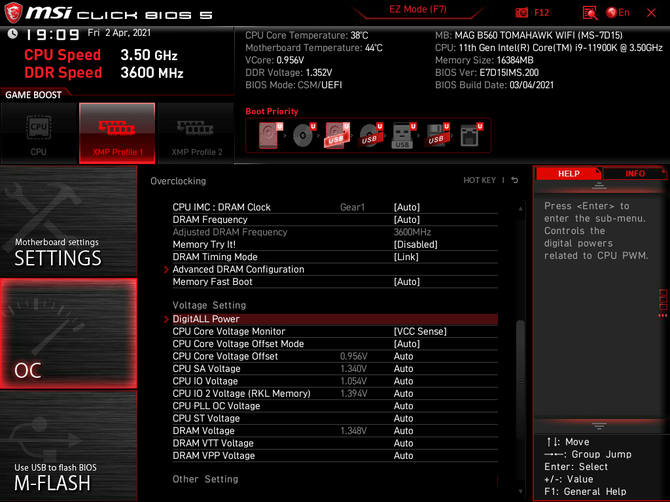The height and width of the screenshot is (502, 670).
Task: Click the help panel bottom collapse handle
Action: 599,426
